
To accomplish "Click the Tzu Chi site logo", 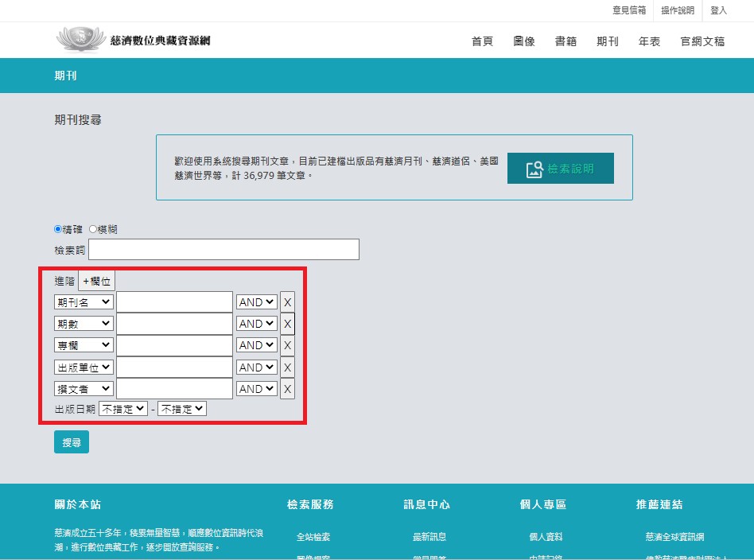I will [x=133, y=40].
